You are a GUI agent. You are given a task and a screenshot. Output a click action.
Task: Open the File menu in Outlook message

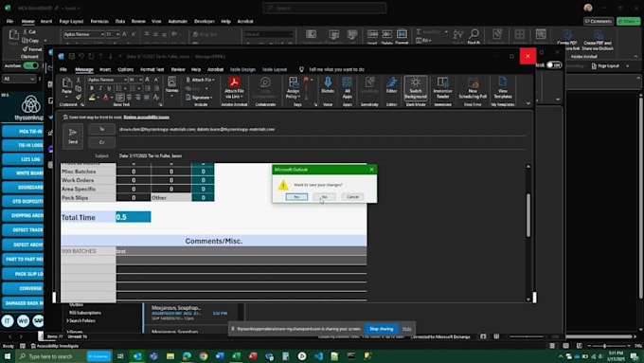[x=63, y=69]
